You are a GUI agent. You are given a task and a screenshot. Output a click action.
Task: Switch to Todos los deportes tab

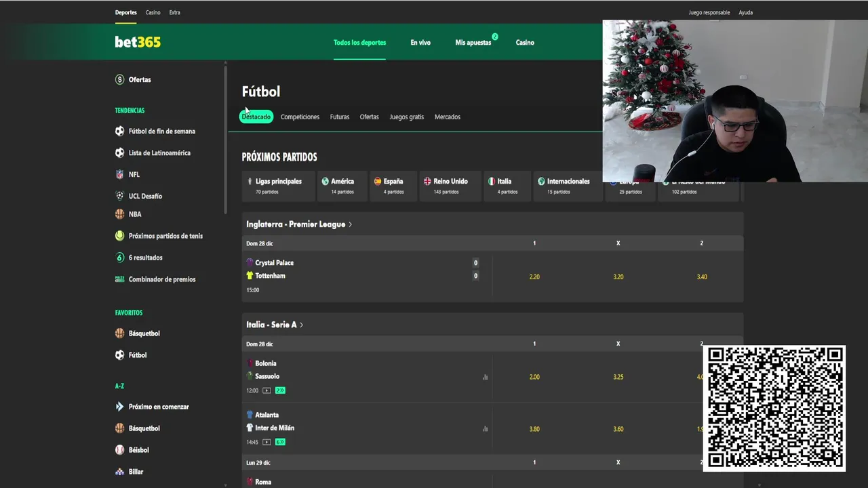point(359,42)
